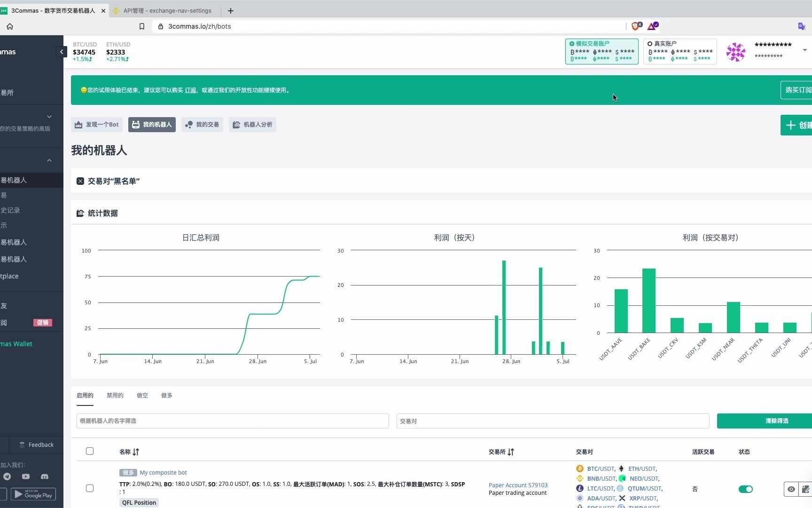Open the 机器人分析 tab

[x=252, y=125]
